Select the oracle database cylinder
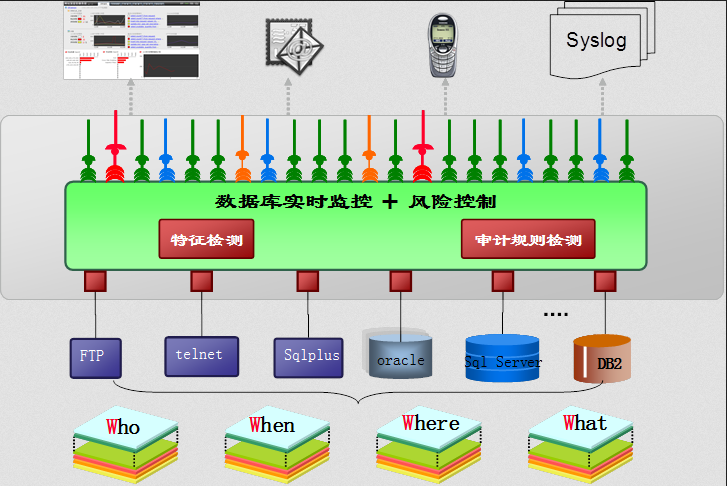 pyautogui.click(x=400, y=355)
